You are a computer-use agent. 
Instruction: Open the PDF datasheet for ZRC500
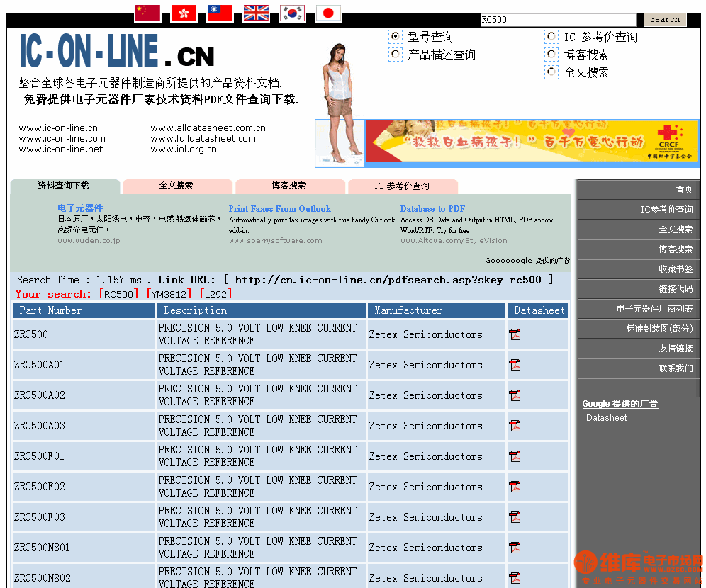[x=515, y=334]
